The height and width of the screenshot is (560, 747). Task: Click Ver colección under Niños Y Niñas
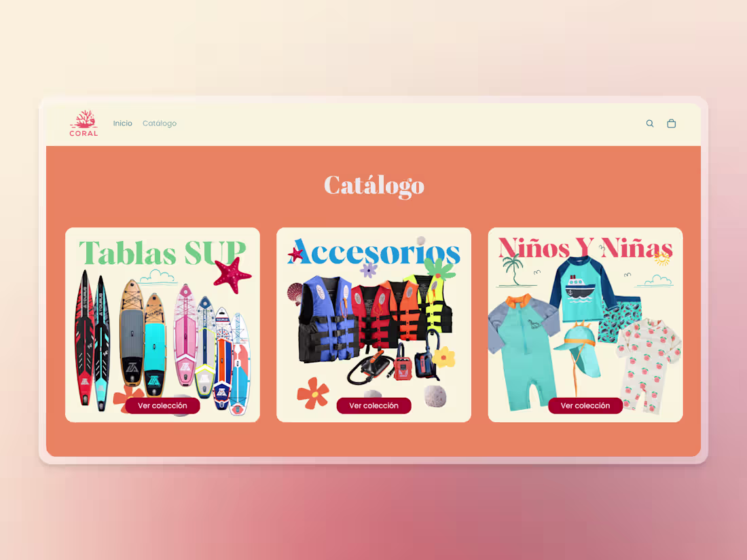585,406
